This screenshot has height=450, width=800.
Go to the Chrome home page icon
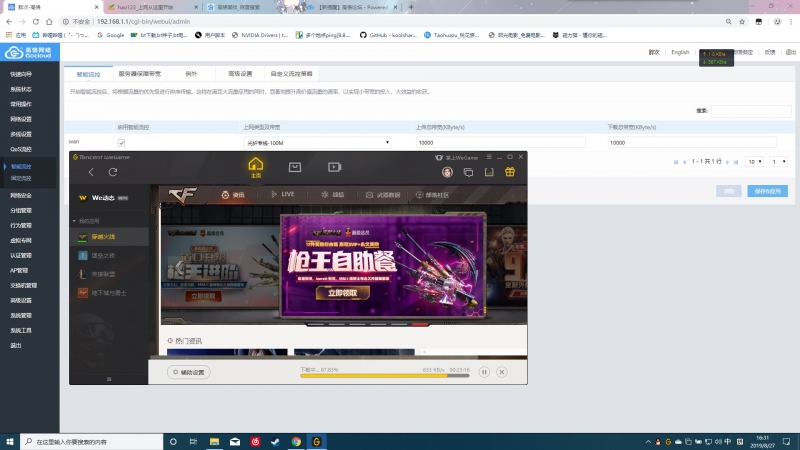click(49, 21)
